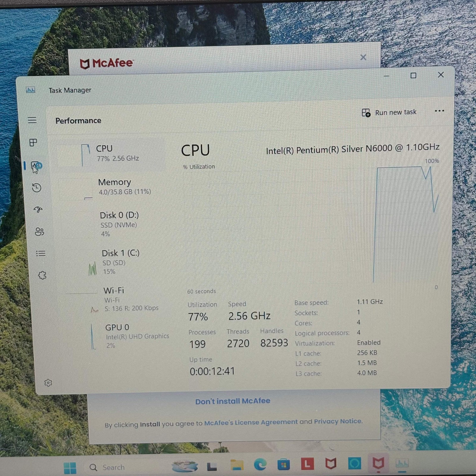Select the Performance page sidebar icon
The image size is (476, 476).
coord(36,167)
